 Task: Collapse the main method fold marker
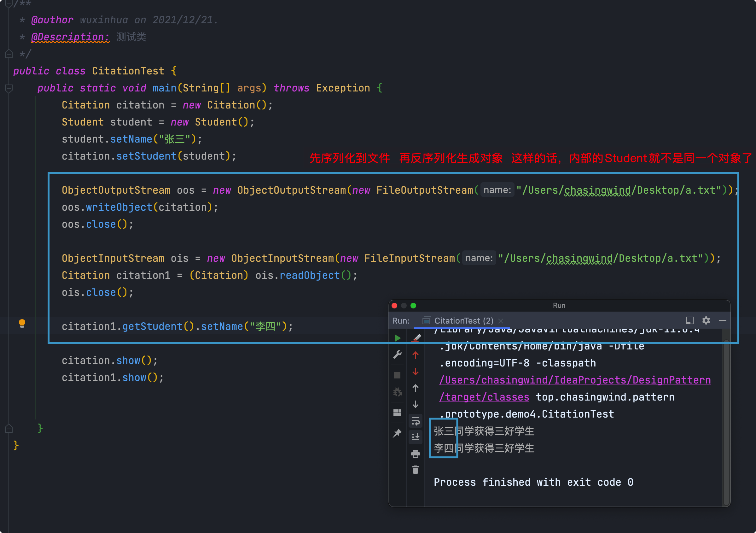[x=9, y=88]
